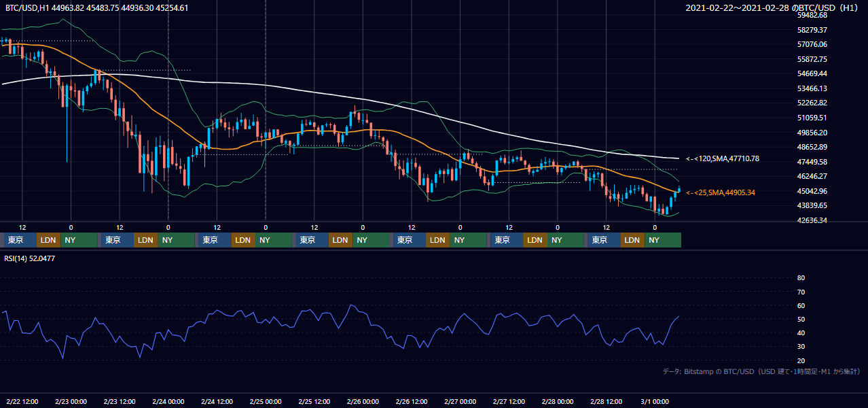Click the 2/28 00:00 time label
The image size is (868, 408).
(558, 401)
